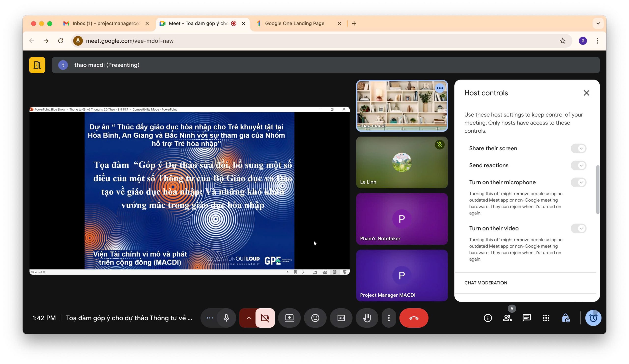629x364 pixels.
Task: Open the emoji reactions button
Action: pyautogui.click(x=315, y=318)
